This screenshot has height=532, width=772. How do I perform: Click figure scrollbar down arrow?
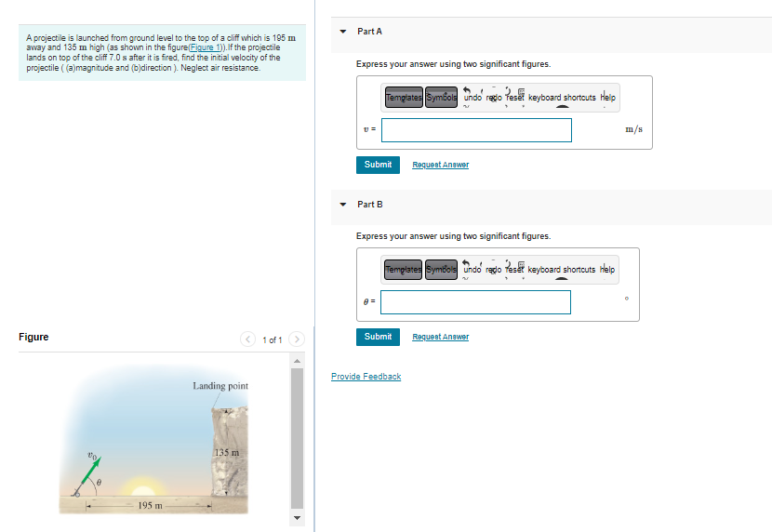pos(297,518)
